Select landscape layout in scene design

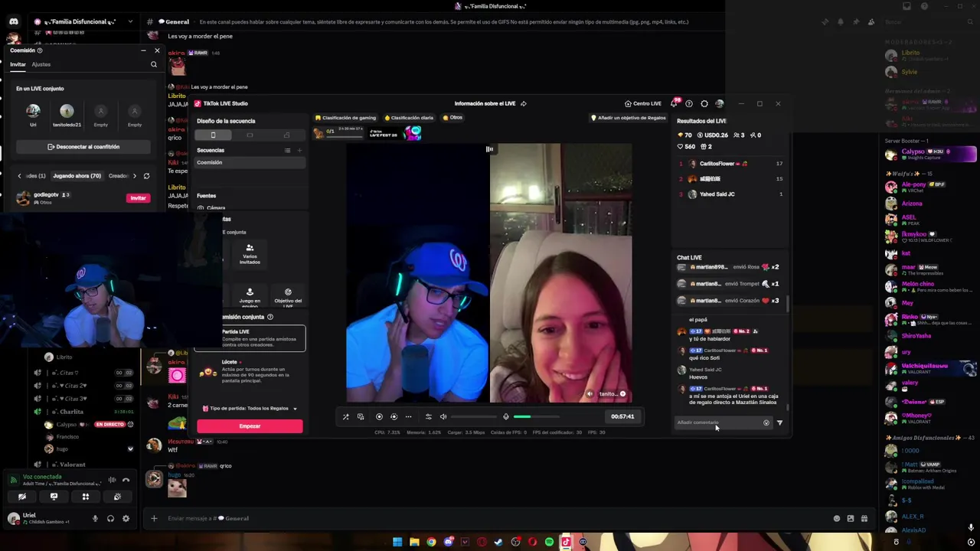(250, 135)
